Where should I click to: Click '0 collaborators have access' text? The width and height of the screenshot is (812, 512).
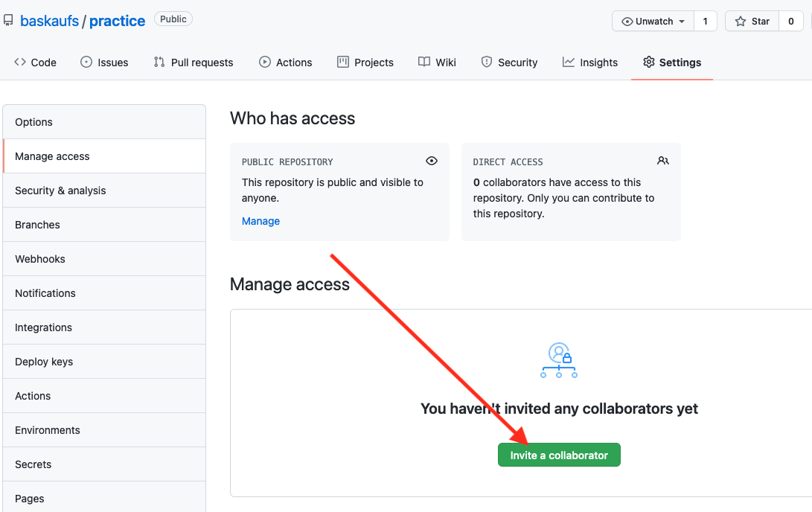564,198
